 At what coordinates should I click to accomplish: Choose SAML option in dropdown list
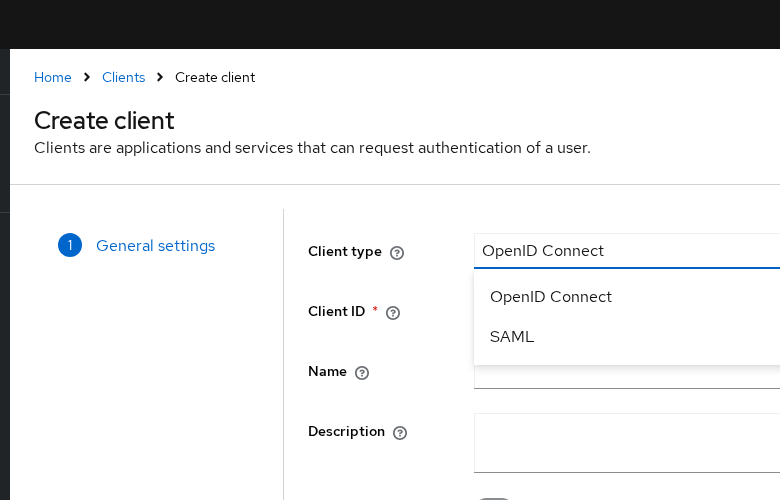[x=627, y=336]
